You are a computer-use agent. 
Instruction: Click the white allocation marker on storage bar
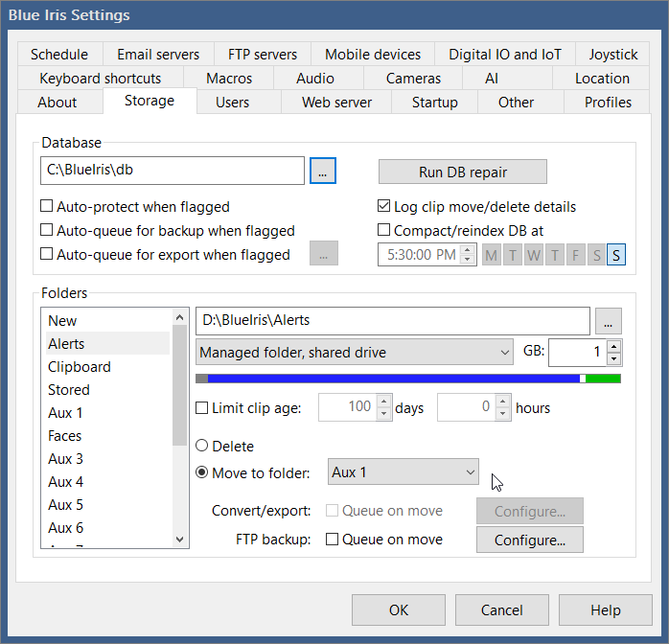tap(583, 379)
